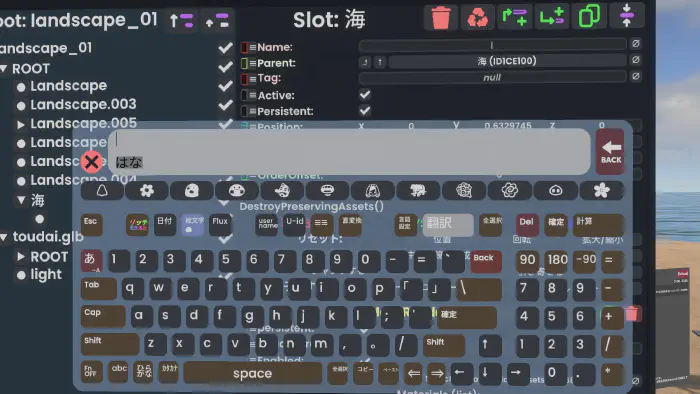The image size is (700, 394).
Task: Open the Flux keyboard panel
Action: (220, 224)
